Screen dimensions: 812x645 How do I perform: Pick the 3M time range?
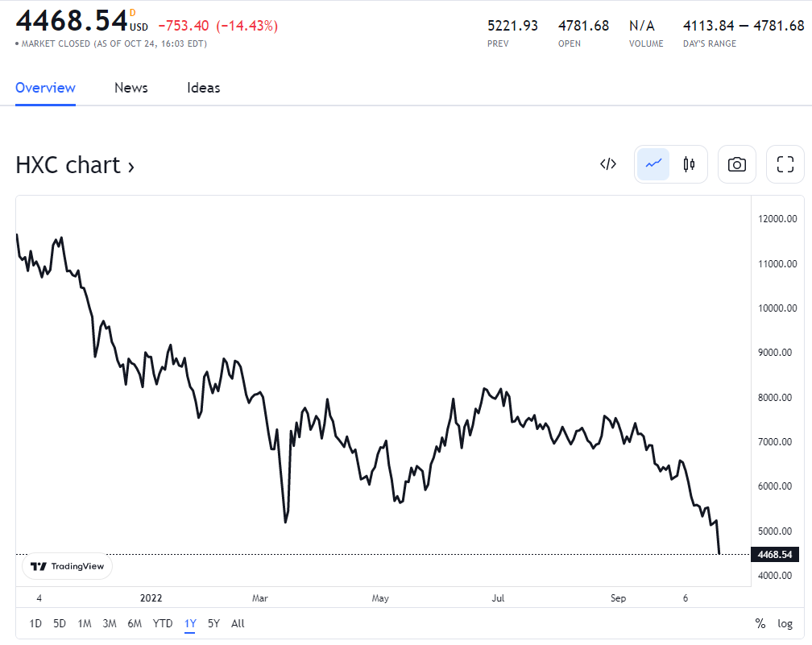pos(110,623)
